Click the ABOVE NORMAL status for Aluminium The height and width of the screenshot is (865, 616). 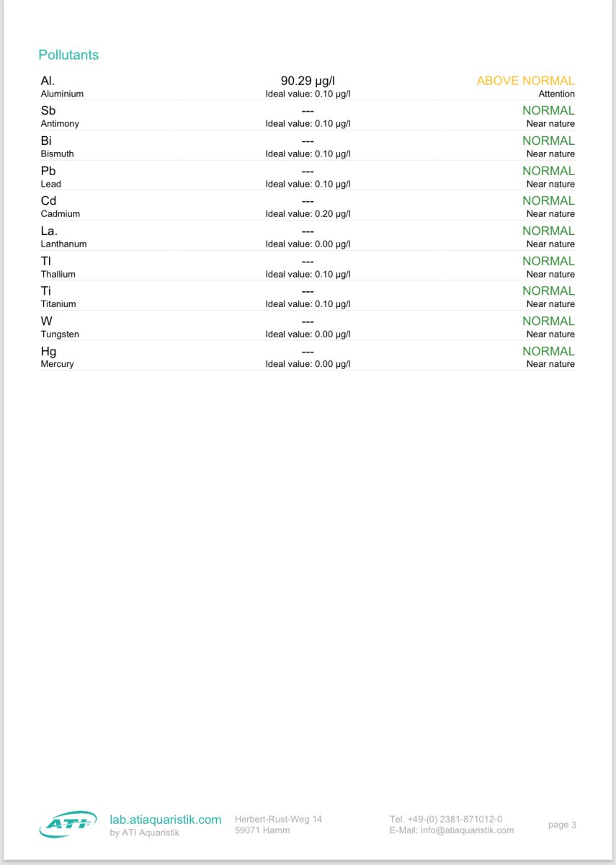[x=525, y=81]
